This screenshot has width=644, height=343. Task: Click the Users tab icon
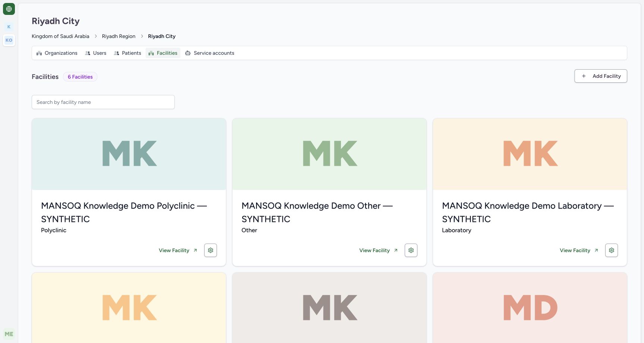coord(88,53)
